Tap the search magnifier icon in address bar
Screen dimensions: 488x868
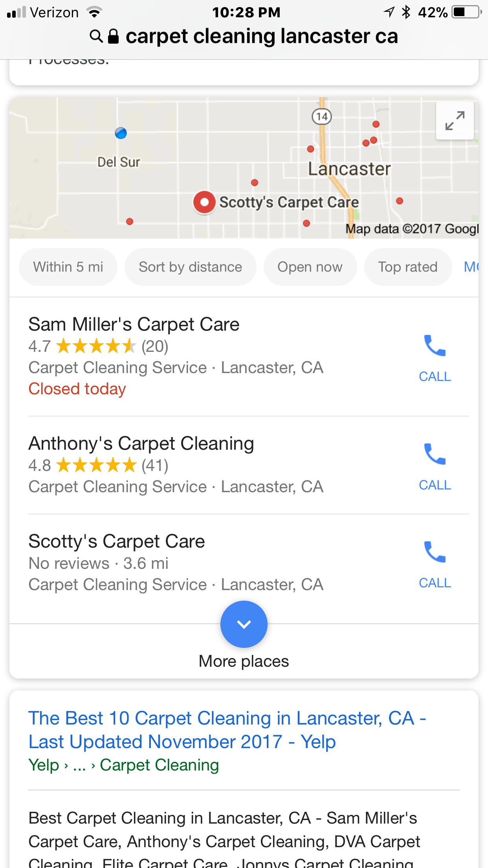tap(96, 36)
